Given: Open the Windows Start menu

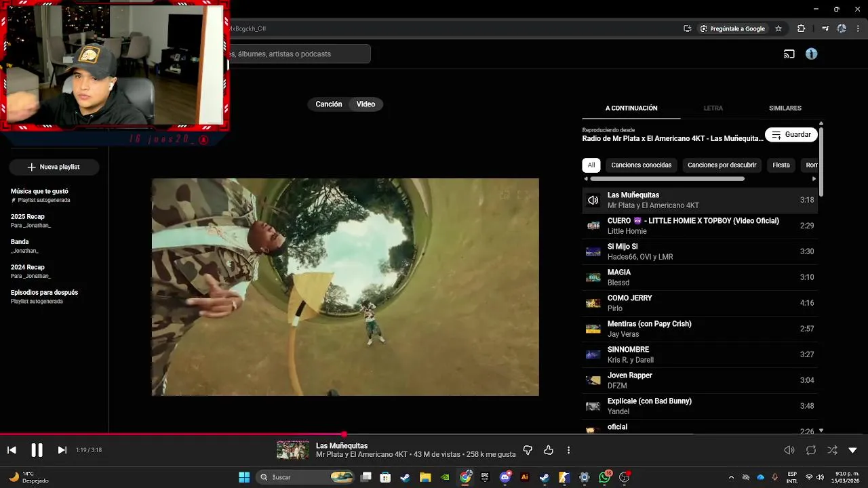Looking at the screenshot, I should tap(244, 477).
